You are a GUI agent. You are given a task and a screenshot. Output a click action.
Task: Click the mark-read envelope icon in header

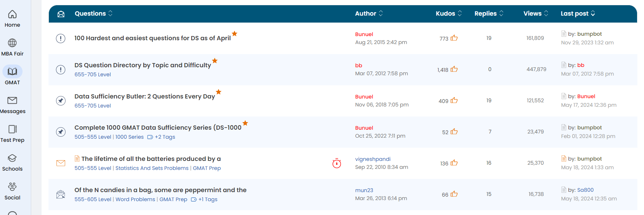click(61, 14)
